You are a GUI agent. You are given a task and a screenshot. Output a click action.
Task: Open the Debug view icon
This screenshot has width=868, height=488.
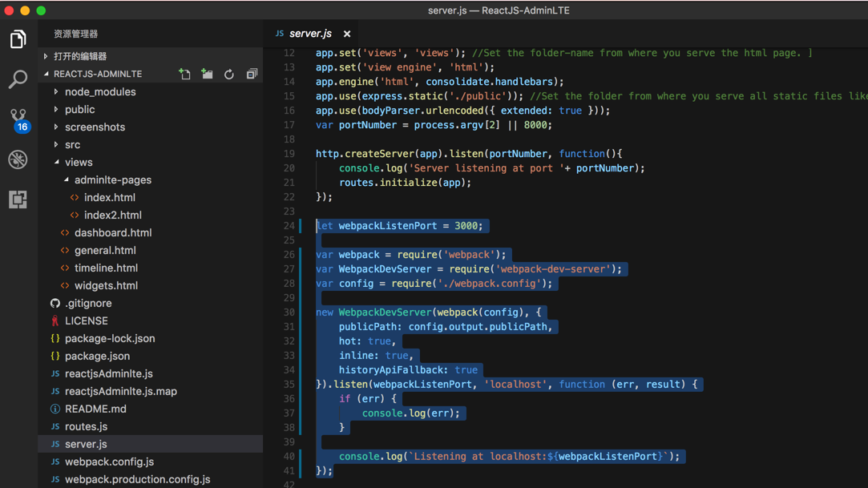tap(18, 159)
